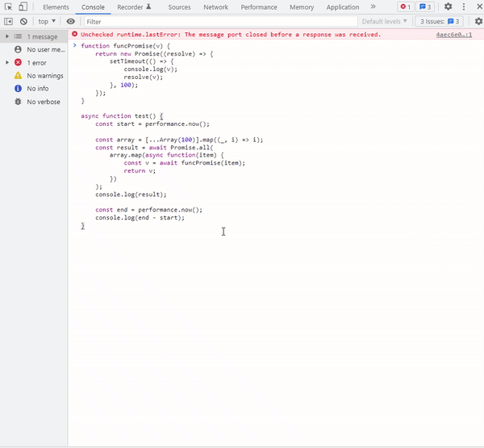484x448 pixels.
Task: Click the blue issues count badge in tab bar
Action: pos(425,6)
